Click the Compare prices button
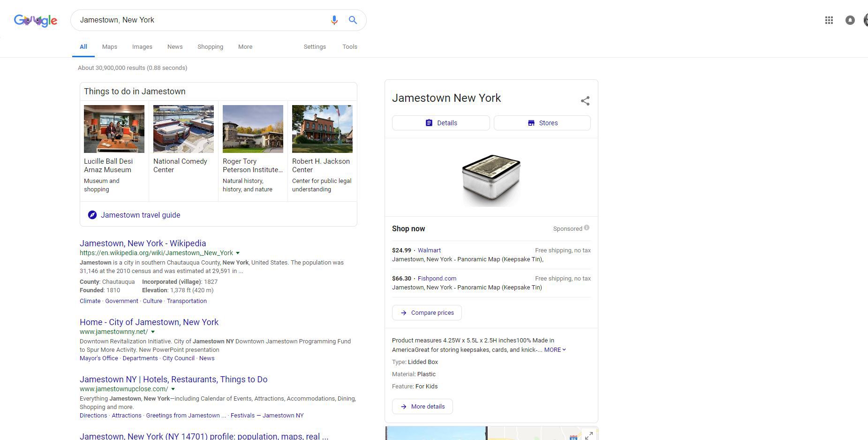 tap(427, 313)
